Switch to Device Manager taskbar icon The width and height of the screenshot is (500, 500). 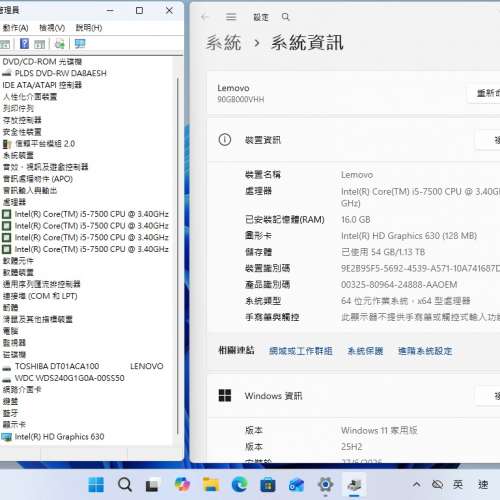pyautogui.click(x=354, y=484)
